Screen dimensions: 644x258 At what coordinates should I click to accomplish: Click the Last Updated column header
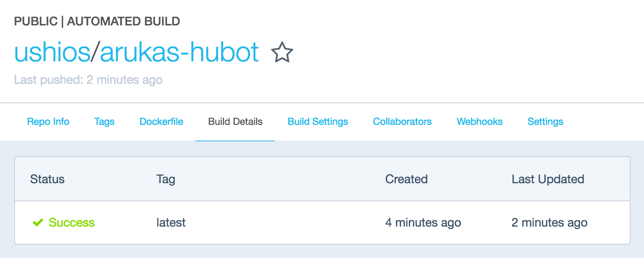coord(548,179)
